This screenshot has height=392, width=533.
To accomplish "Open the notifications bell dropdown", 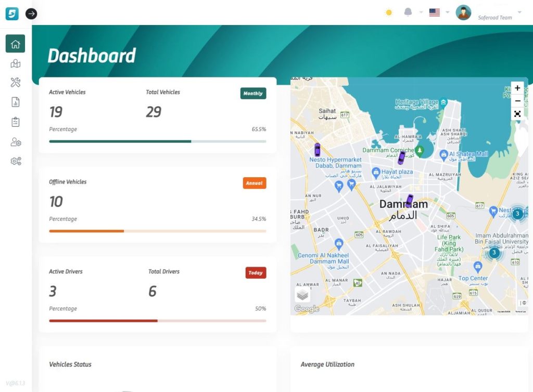I will (408, 12).
